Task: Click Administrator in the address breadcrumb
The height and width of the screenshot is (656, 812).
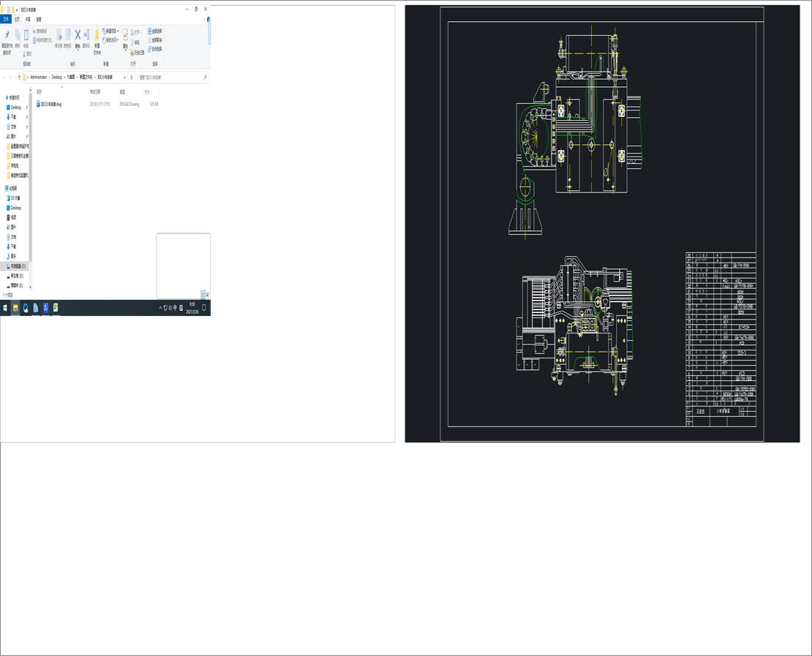Action: [38, 77]
